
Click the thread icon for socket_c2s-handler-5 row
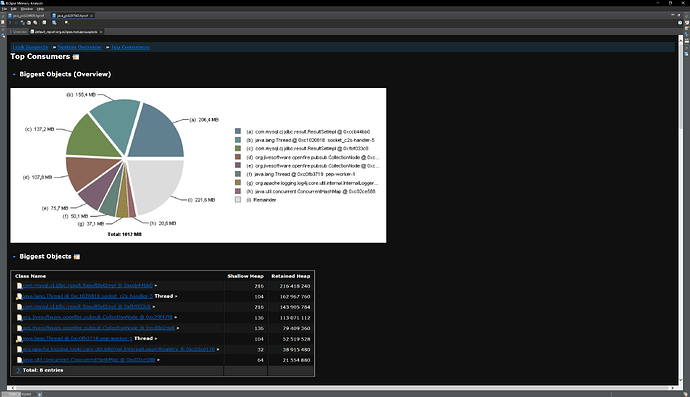(19, 297)
